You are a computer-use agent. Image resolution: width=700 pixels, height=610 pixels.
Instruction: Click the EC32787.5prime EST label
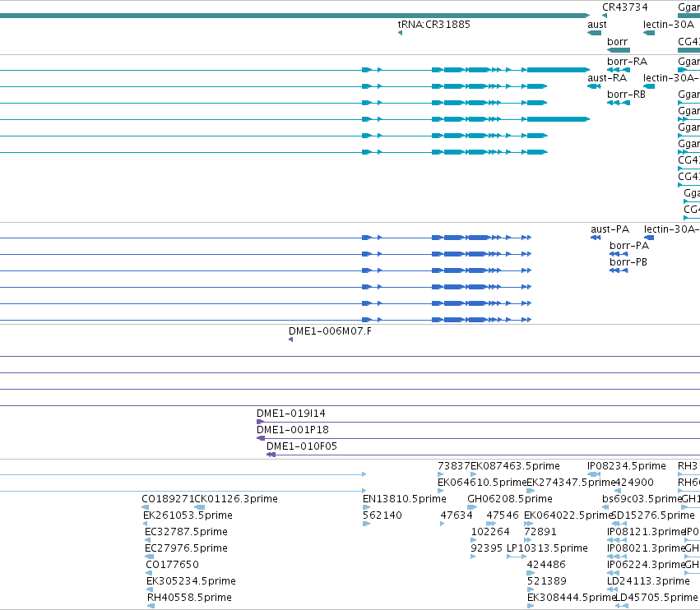click(x=186, y=532)
